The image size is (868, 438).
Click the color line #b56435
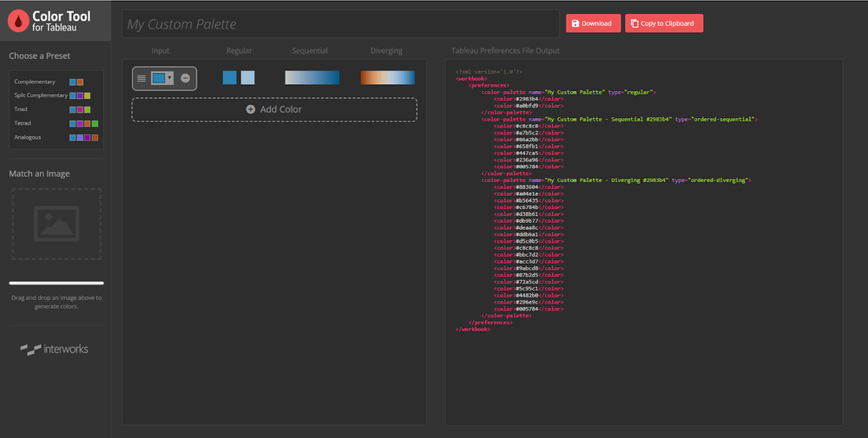point(529,200)
